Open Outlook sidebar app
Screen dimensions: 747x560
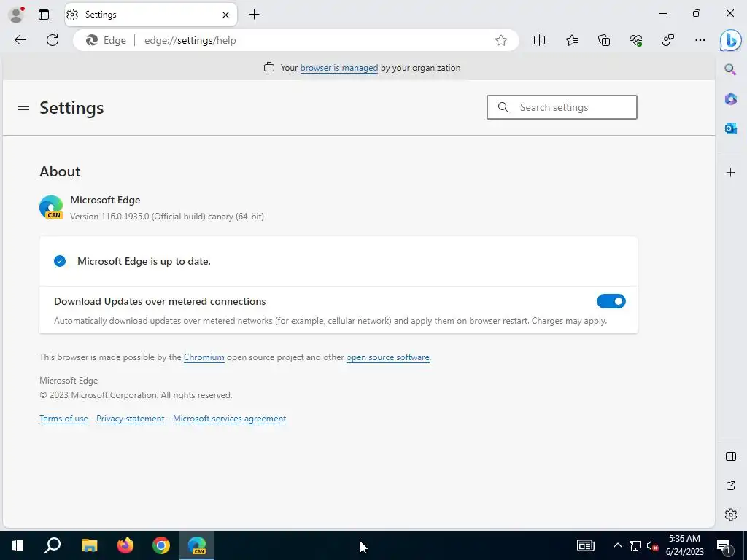point(730,128)
